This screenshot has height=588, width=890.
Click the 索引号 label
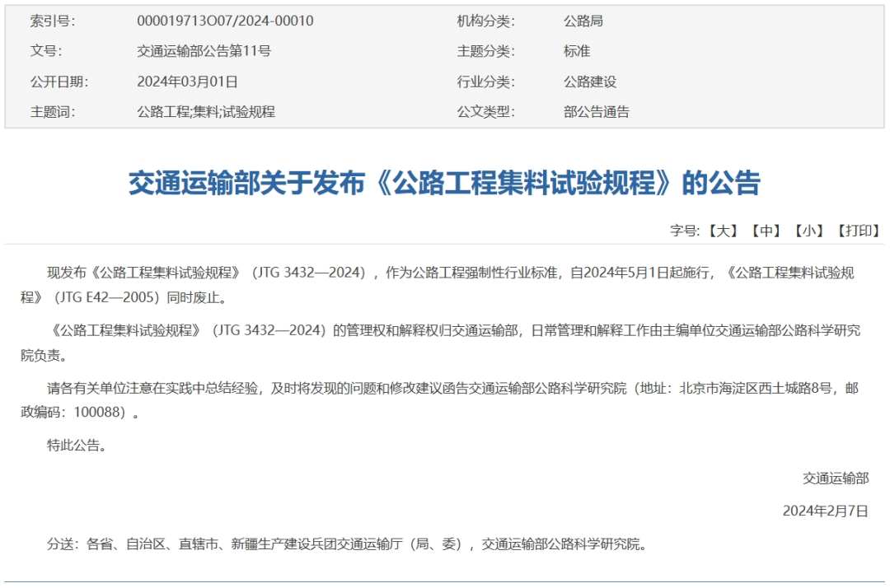point(52,21)
